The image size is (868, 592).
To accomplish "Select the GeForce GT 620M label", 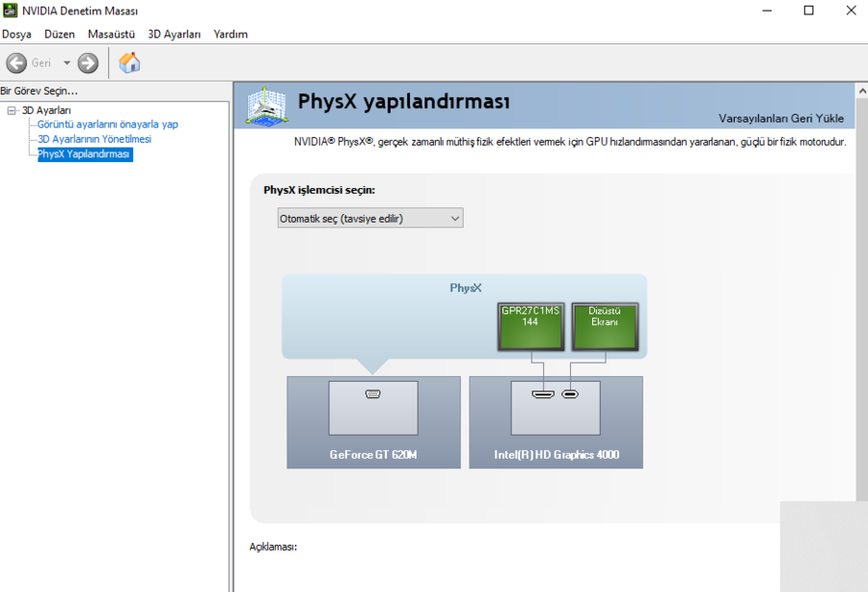I will (373, 455).
